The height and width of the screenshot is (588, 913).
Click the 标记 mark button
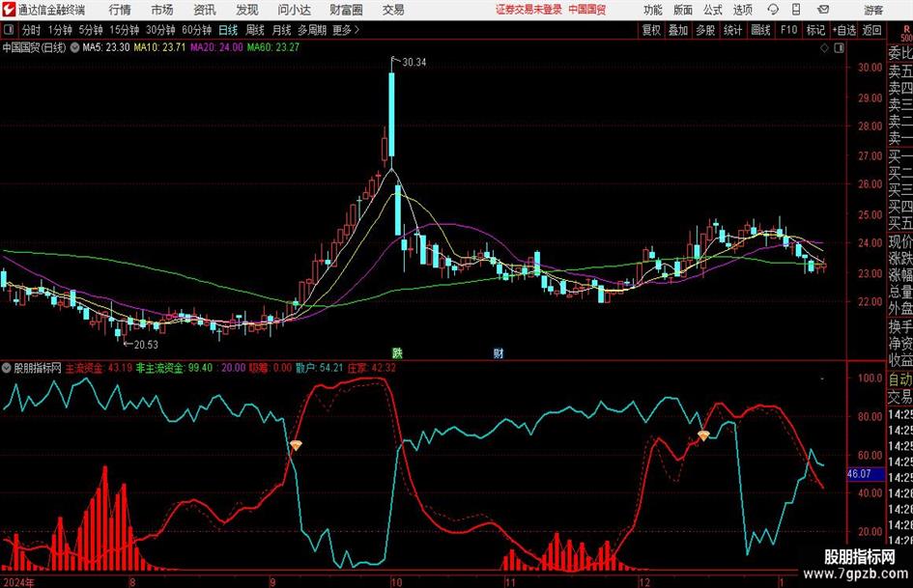point(815,30)
